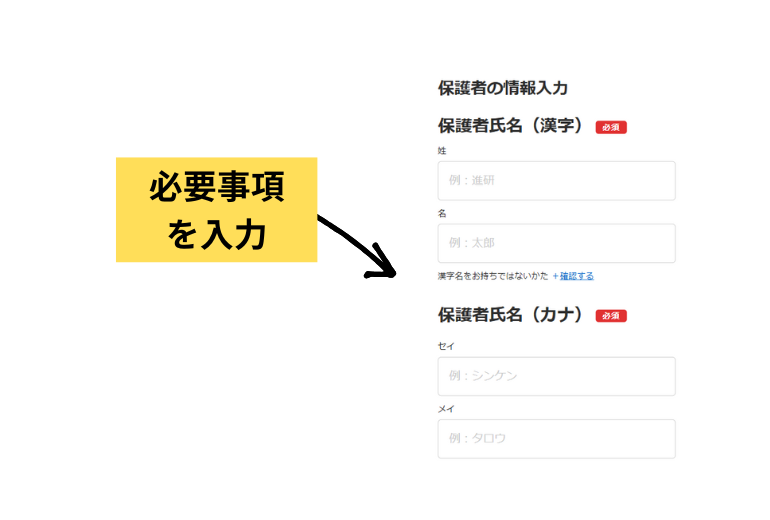Click the black arrowhead pointing toward the form
The width and height of the screenshot is (770, 520).
pos(383,263)
